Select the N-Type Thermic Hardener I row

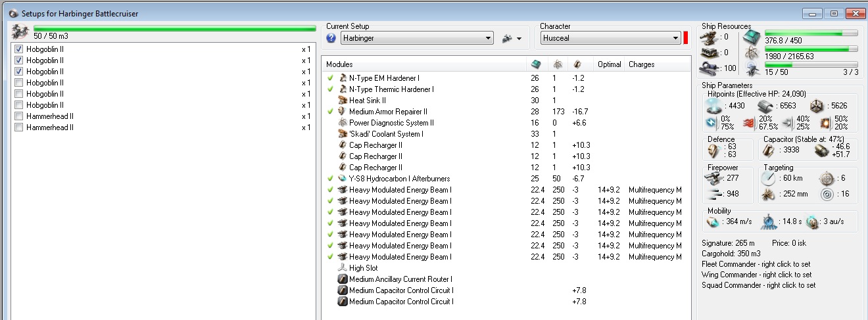pos(506,89)
